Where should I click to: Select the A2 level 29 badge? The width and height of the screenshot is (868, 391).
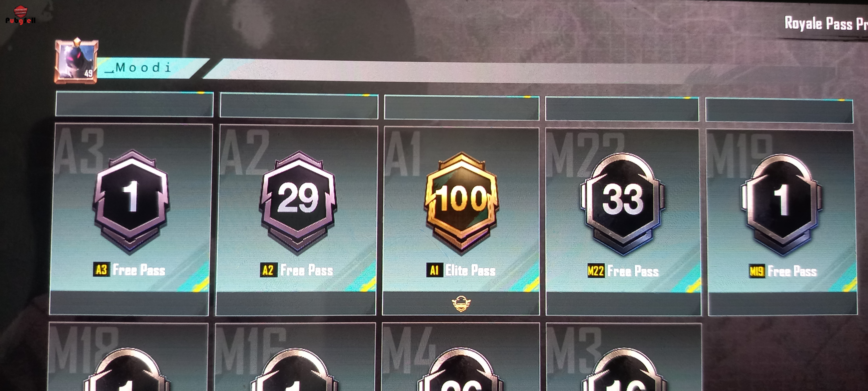(x=298, y=202)
